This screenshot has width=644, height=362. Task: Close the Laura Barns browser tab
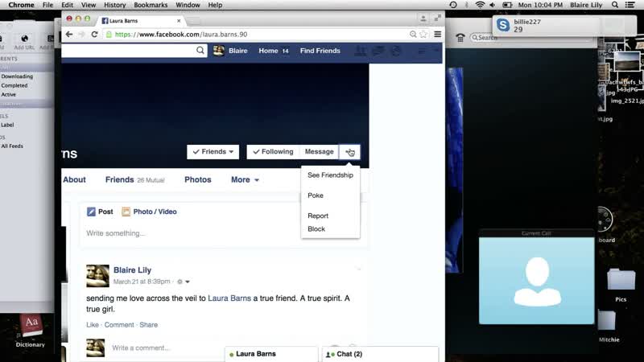[x=179, y=21]
